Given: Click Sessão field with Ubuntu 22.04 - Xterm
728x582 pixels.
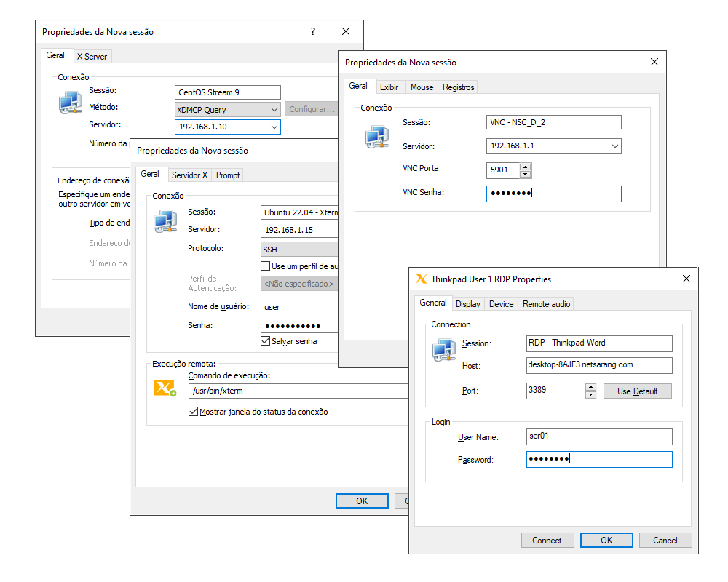Looking at the screenshot, I should pos(299,212).
